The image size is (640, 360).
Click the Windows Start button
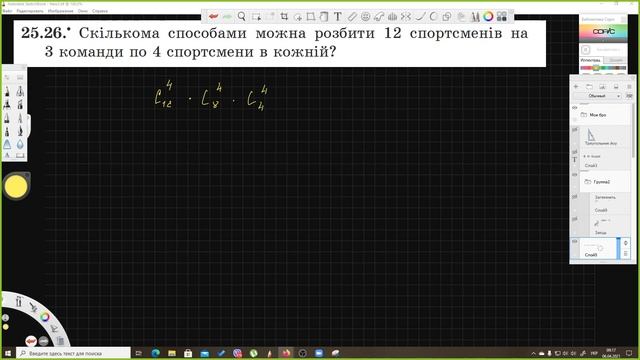pyautogui.click(x=8, y=353)
